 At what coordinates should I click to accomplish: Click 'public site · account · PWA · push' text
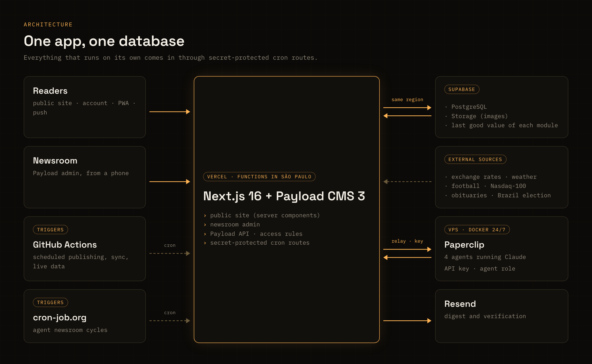[x=84, y=108]
